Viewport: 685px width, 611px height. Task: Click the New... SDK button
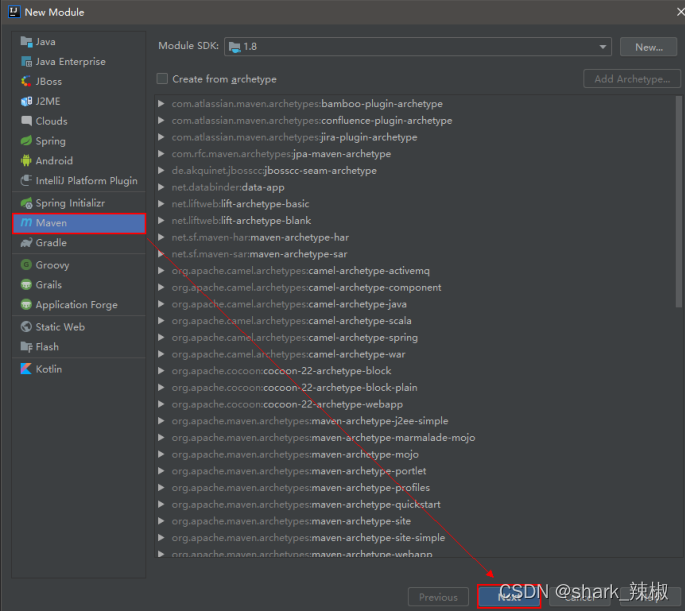click(x=648, y=47)
